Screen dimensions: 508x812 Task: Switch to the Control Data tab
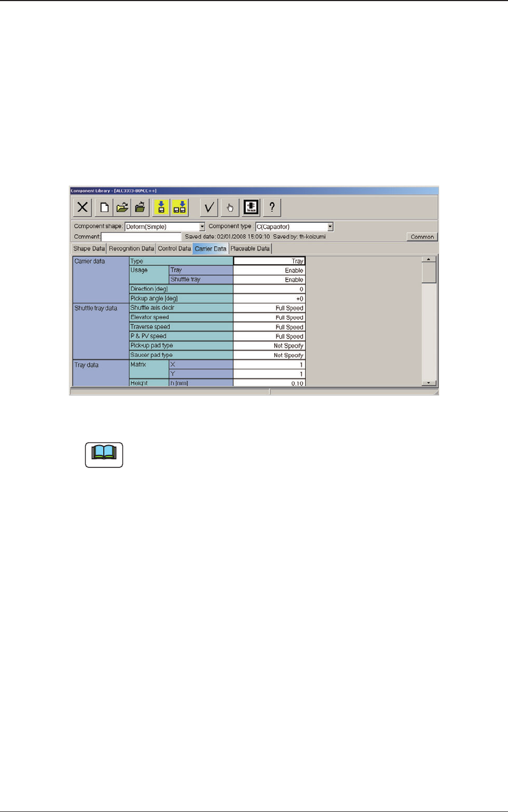(174, 248)
